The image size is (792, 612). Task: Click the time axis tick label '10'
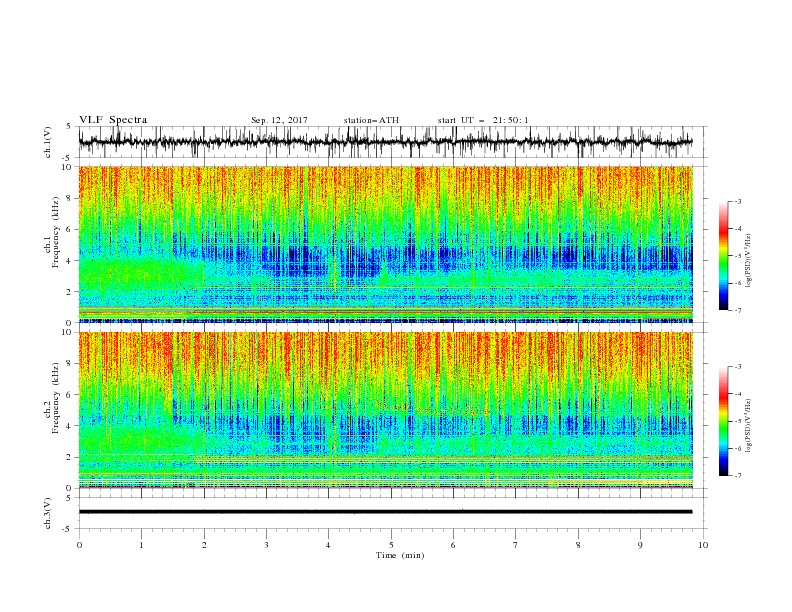(703, 545)
